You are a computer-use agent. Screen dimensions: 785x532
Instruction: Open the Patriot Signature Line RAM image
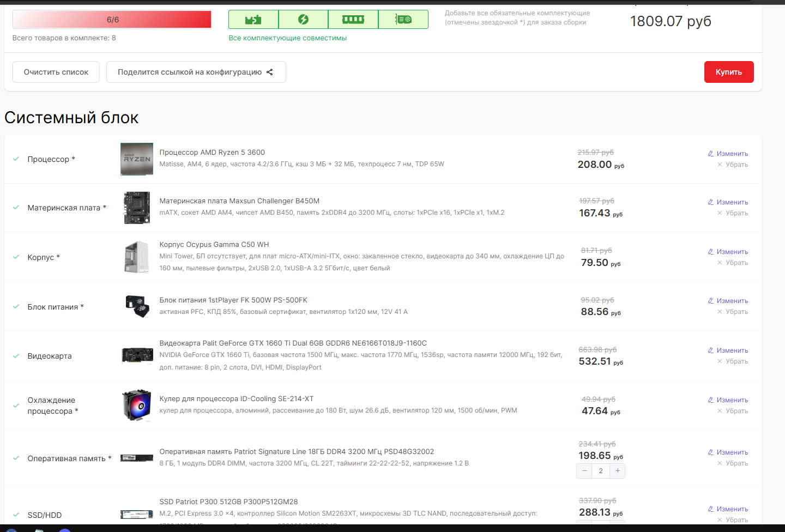[x=137, y=458]
